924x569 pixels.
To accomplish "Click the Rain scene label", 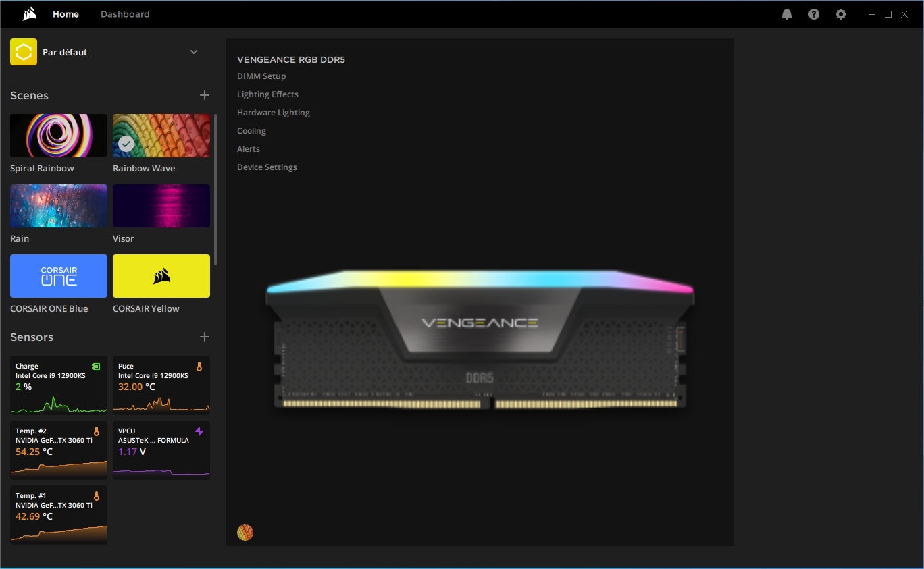I will pyautogui.click(x=20, y=238).
